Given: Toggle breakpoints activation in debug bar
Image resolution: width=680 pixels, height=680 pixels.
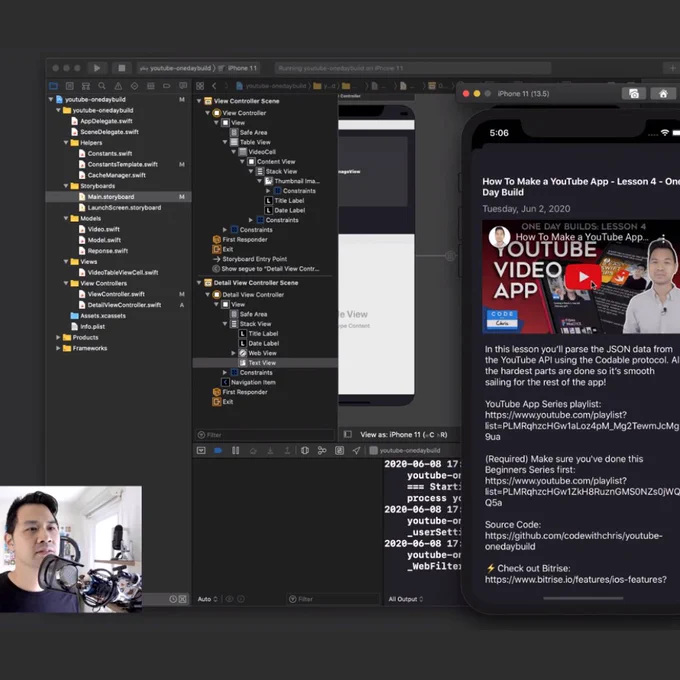Looking at the screenshot, I should coord(218,451).
